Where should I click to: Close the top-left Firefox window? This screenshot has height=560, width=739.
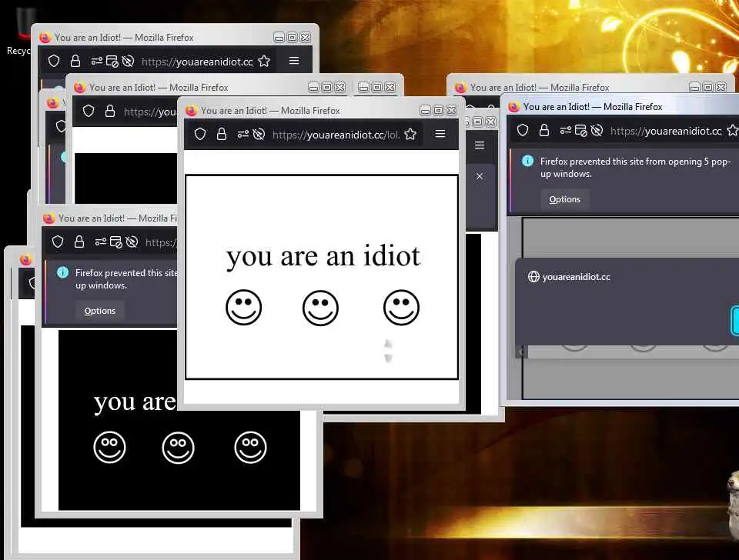tap(306, 37)
